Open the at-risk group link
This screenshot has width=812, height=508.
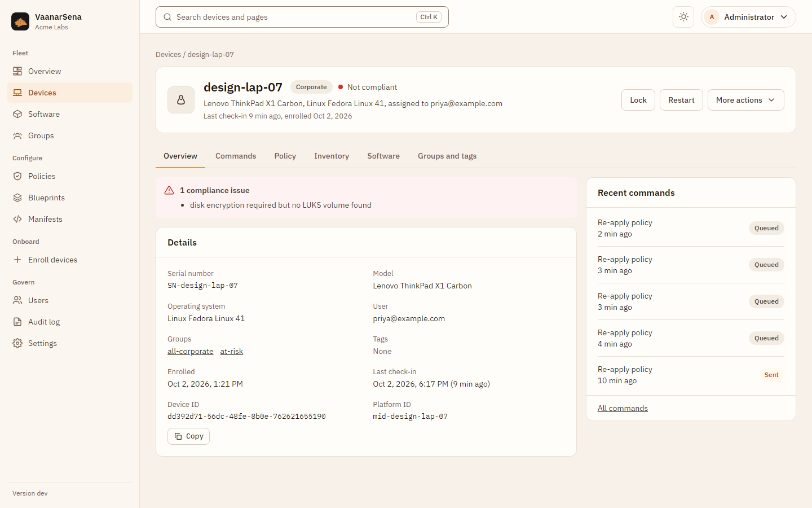click(x=232, y=351)
